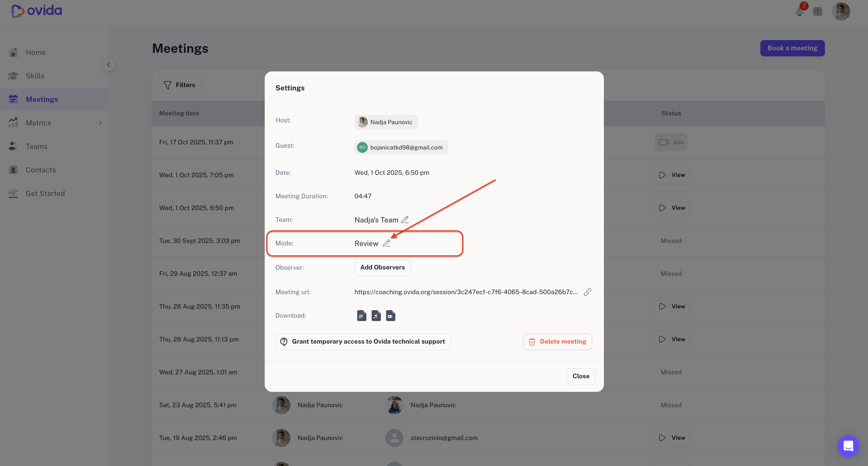The height and width of the screenshot is (466, 868).
Task: Click the host Nadja Paunovic chip
Action: 386,122
